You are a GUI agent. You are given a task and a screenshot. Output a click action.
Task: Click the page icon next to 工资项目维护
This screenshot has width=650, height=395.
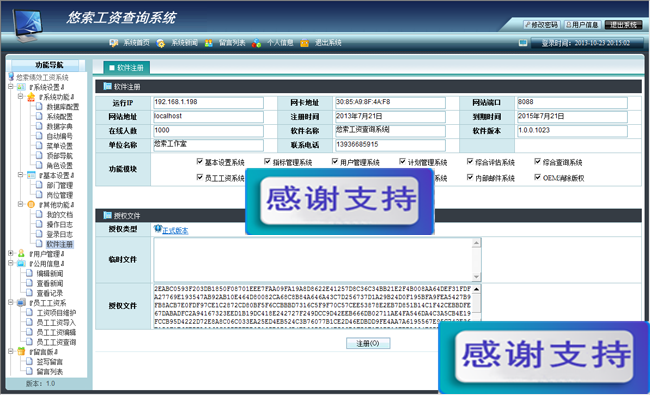point(29,312)
